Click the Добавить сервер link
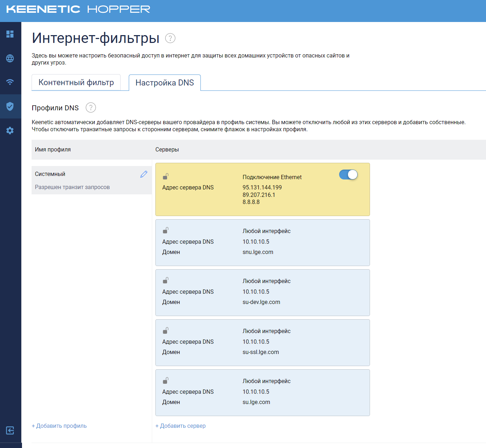 tap(181, 426)
